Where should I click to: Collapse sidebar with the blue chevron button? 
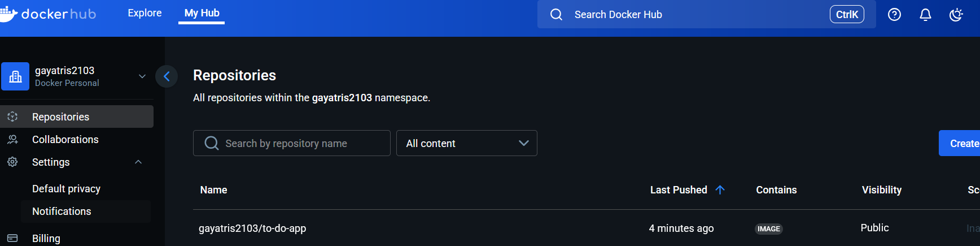(x=167, y=76)
